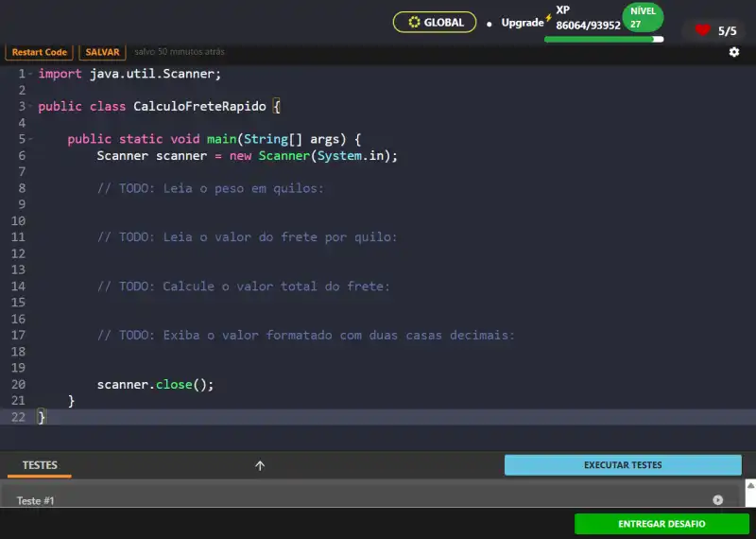
Task: Click the upward arrow in tests panel
Action: tap(260, 465)
